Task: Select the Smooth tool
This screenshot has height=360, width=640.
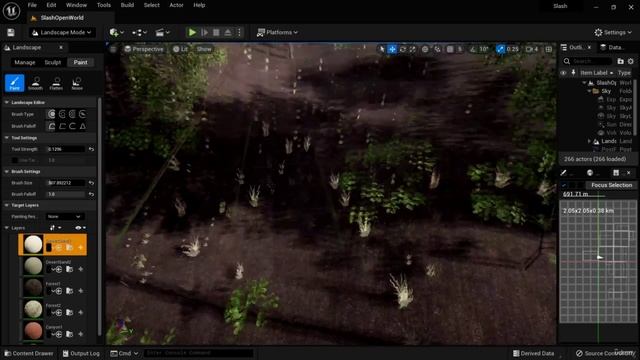Action: click(36, 83)
